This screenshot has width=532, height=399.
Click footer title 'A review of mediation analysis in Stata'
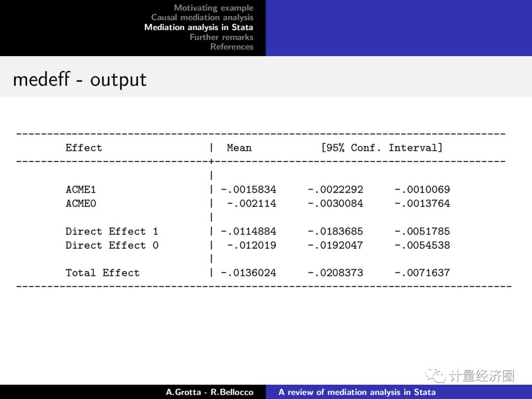point(357,392)
